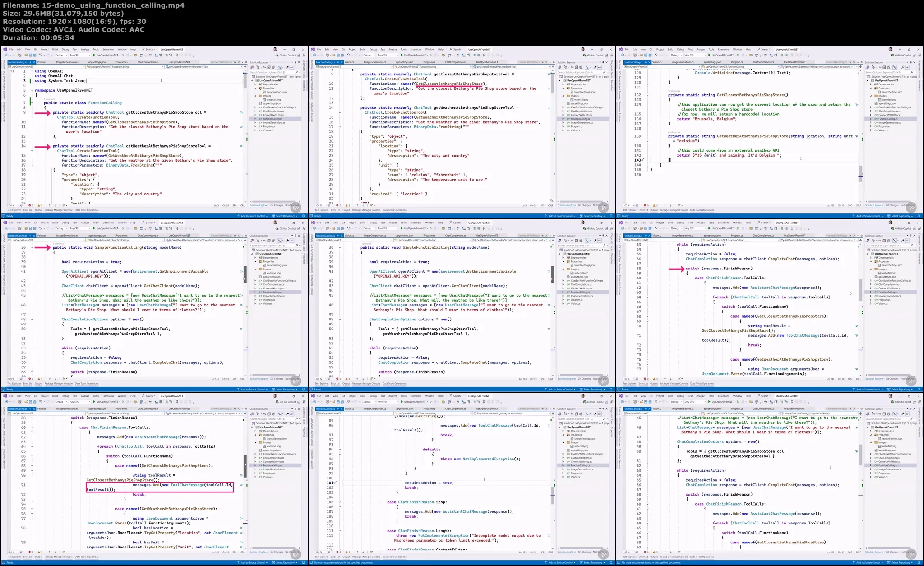
Task: Collapse the Images folder in Solution Explorer
Action: pos(255,96)
